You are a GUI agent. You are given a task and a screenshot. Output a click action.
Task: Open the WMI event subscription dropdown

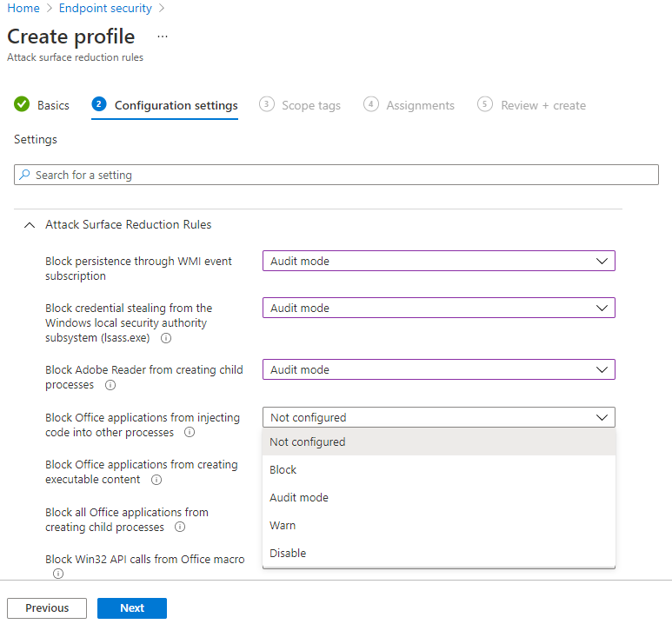pyautogui.click(x=438, y=261)
